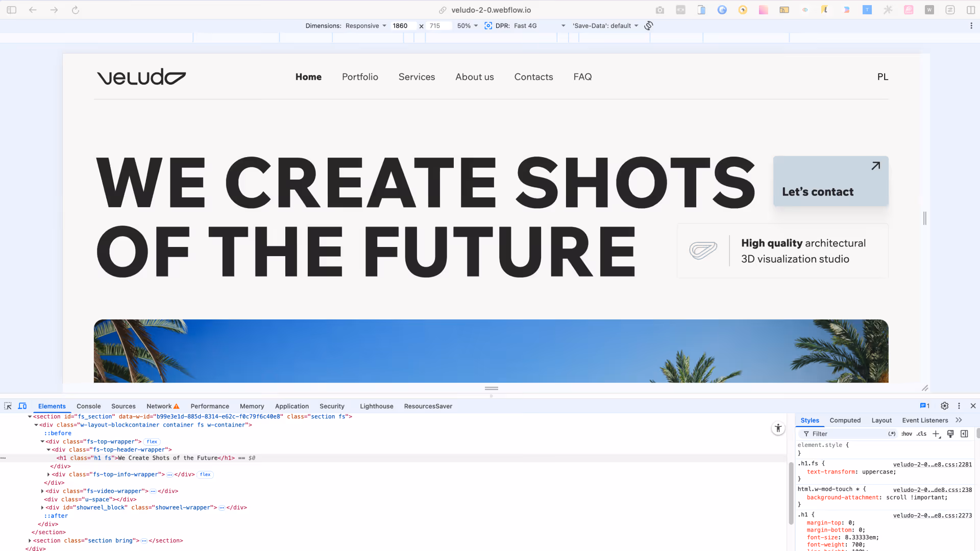Toggle the device toolbar icon in DevTools
Image resolution: width=980 pixels, height=551 pixels.
(x=22, y=406)
